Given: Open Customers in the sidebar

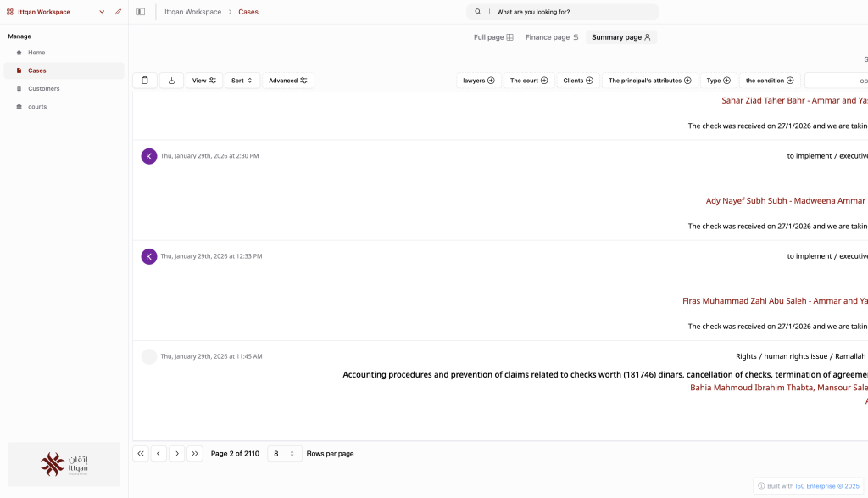Looking at the screenshot, I should tap(44, 88).
